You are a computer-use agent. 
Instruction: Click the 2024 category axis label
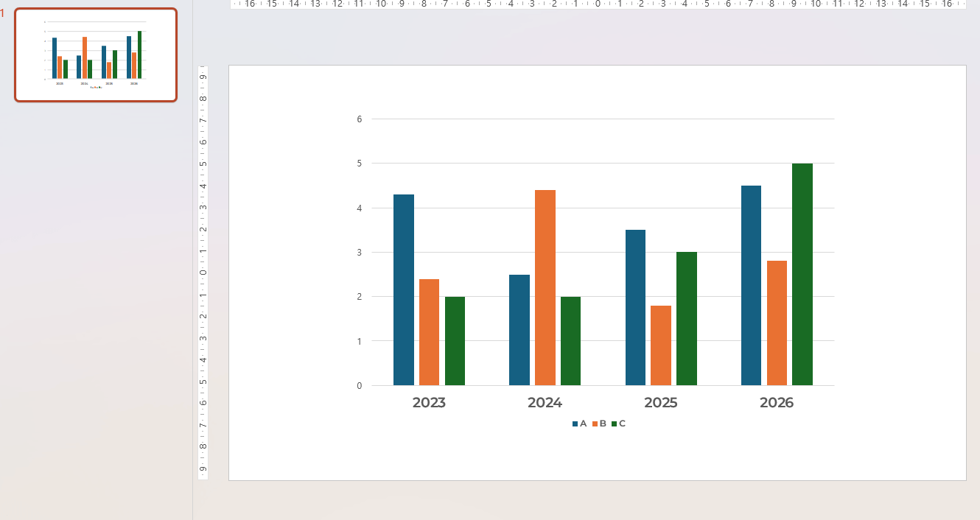(x=545, y=403)
